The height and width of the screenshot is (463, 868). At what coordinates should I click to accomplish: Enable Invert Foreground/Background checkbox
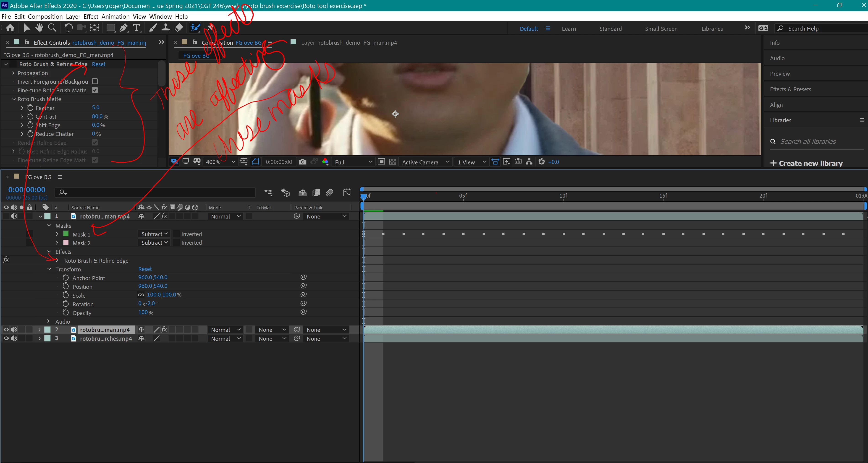coord(95,81)
